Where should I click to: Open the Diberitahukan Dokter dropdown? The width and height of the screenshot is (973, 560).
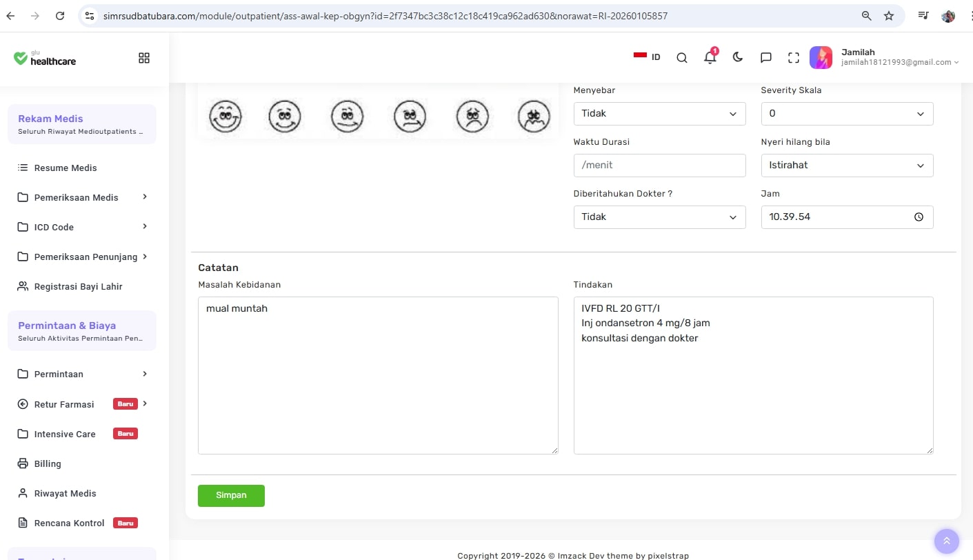click(660, 217)
